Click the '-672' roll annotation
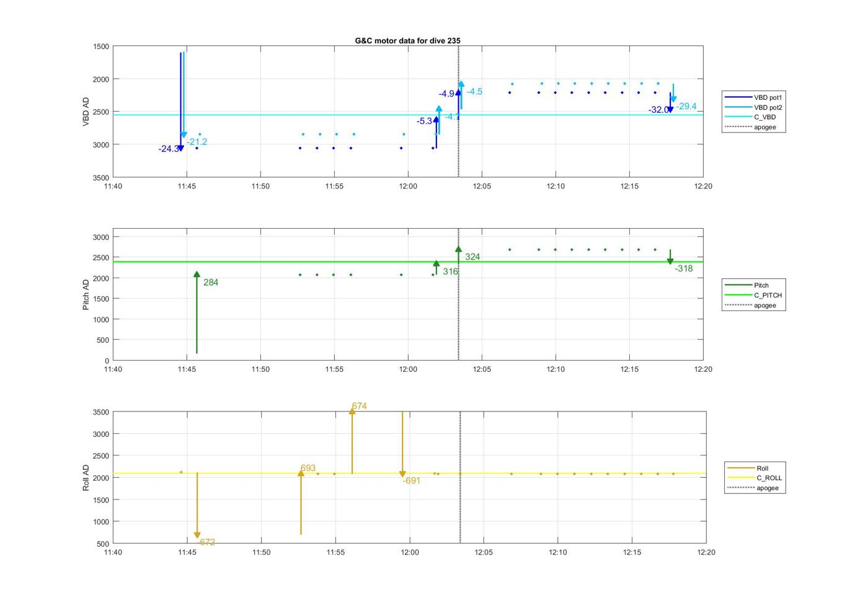This screenshot has height=611, width=868. (206, 542)
